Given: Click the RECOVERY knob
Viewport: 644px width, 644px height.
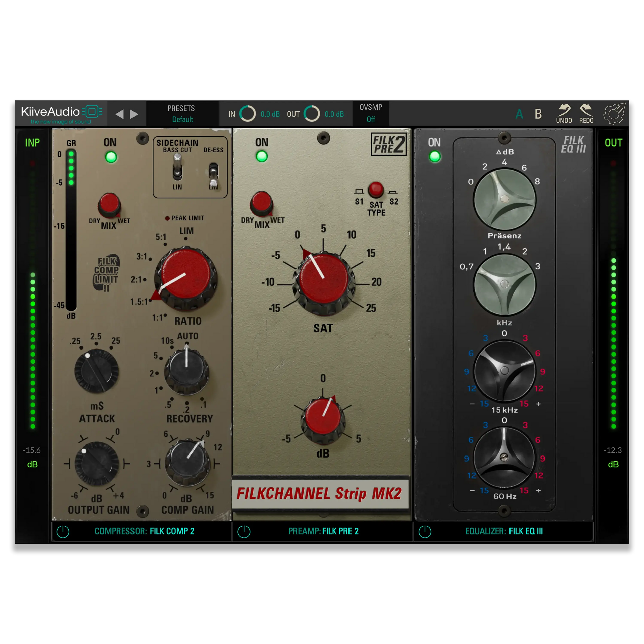Looking at the screenshot, I should click(x=186, y=371).
